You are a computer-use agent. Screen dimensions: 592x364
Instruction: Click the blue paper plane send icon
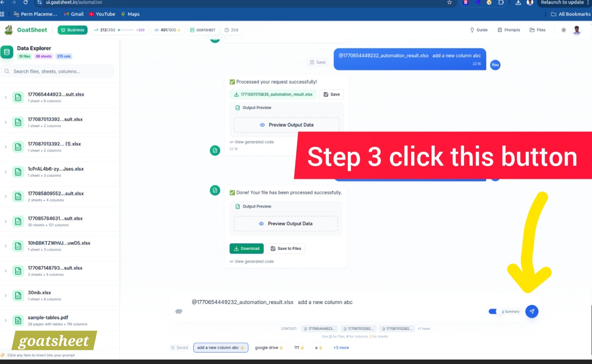click(x=532, y=311)
